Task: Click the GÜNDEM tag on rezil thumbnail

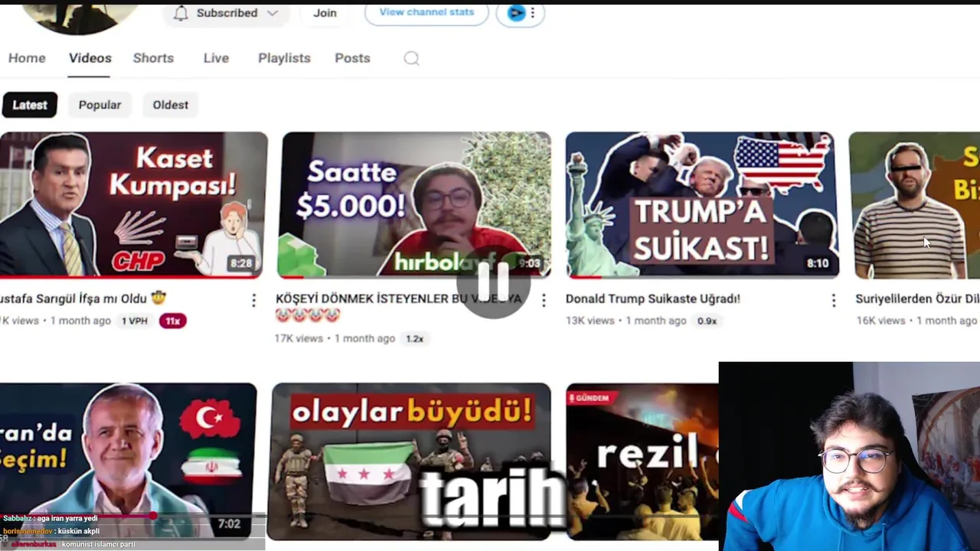Action: [590, 398]
